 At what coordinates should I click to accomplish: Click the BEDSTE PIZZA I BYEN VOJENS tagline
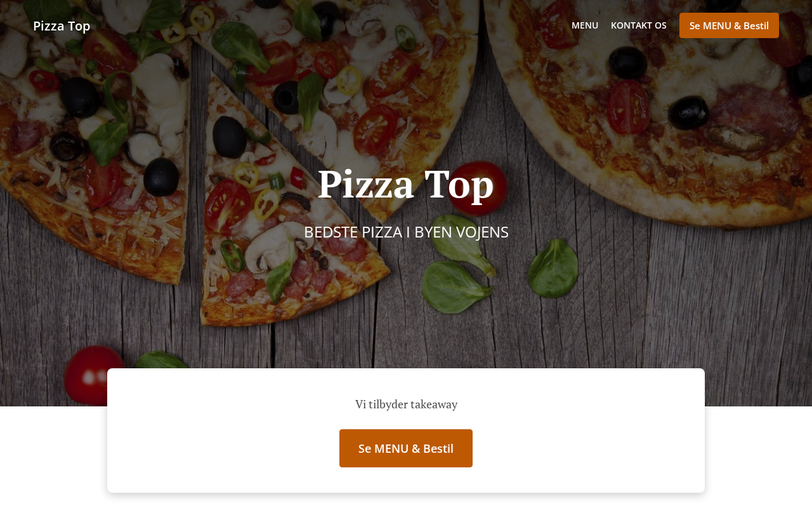[406, 232]
